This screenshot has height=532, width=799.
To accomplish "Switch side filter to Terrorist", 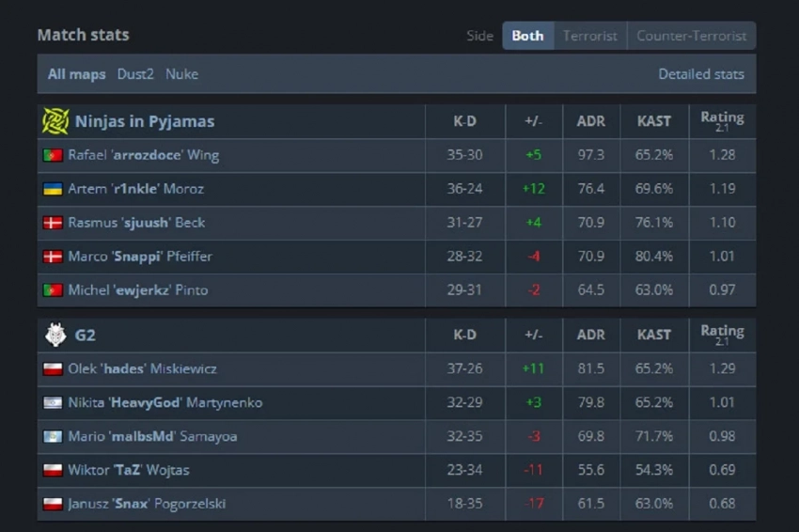I will pyautogui.click(x=589, y=36).
